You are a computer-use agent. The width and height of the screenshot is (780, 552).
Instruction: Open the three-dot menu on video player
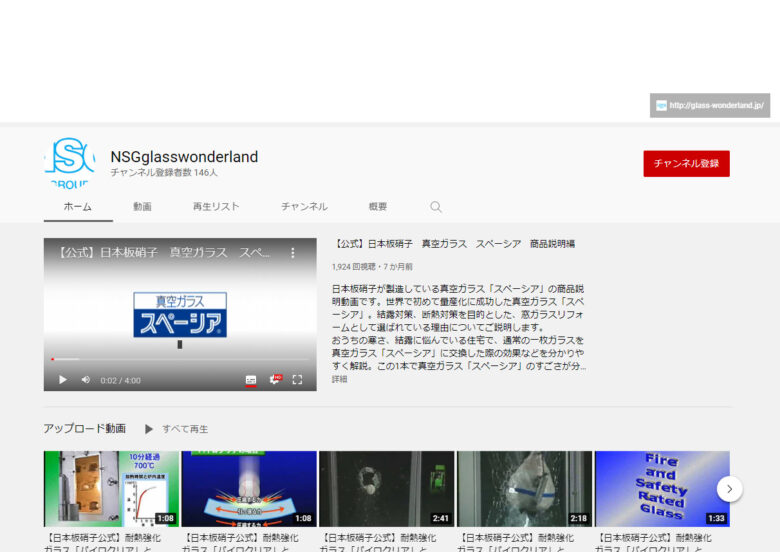(x=292, y=253)
